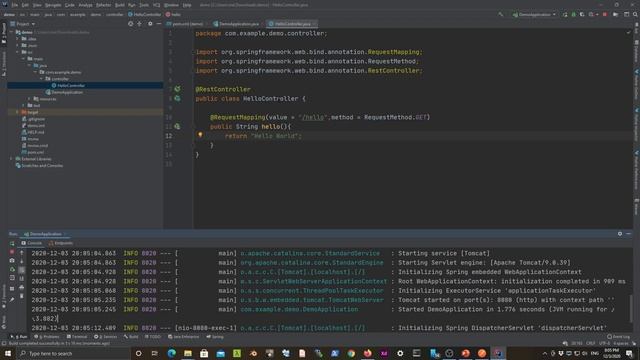The width and height of the screenshot is (640, 360).
Task: Click the Debug DemoApplication bug icon
Action: 573,14
